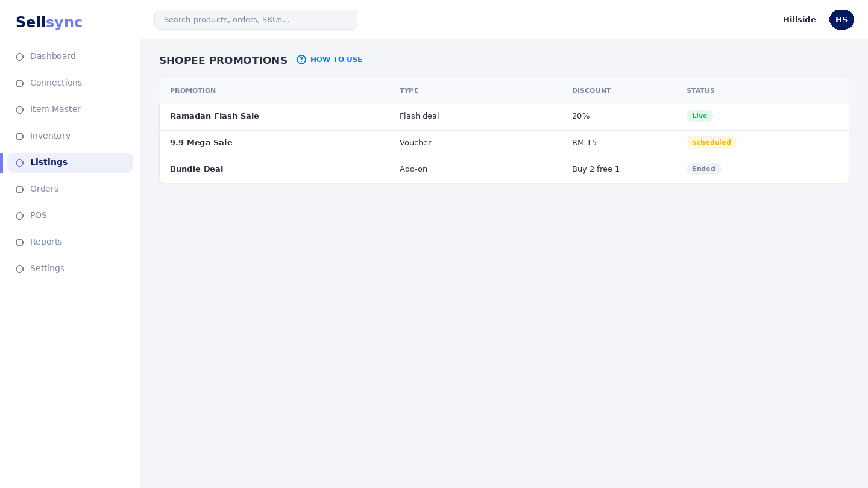Navigate to Inventory

click(x=70, y=136)
